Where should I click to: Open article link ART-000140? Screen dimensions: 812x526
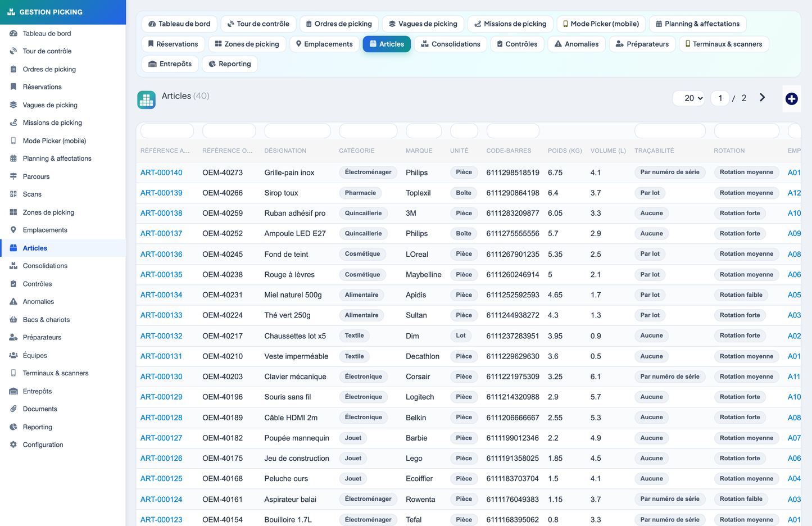[161, 173]
